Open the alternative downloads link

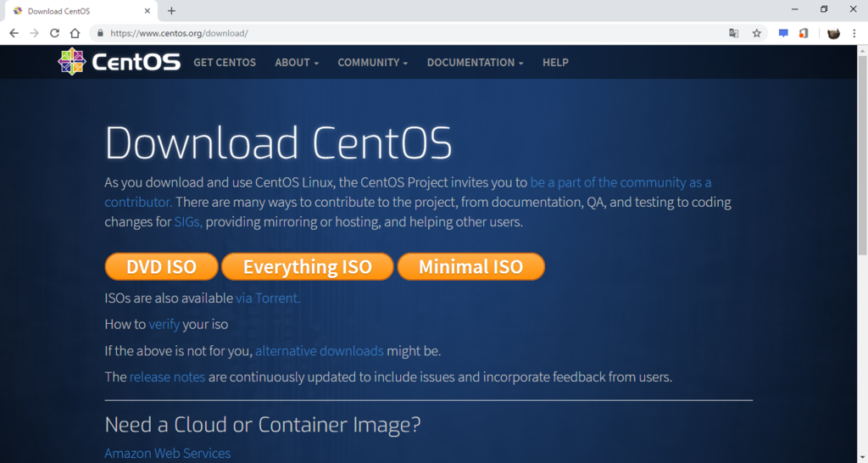click(x=320, y=351)
